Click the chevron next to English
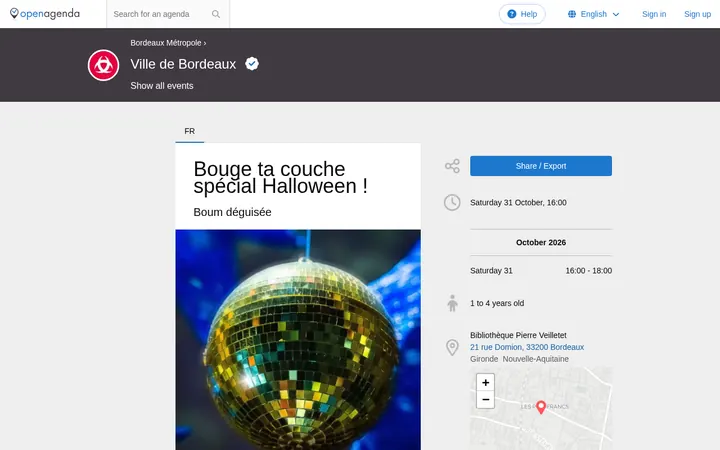Screen dimensions: 720x450 616,15
